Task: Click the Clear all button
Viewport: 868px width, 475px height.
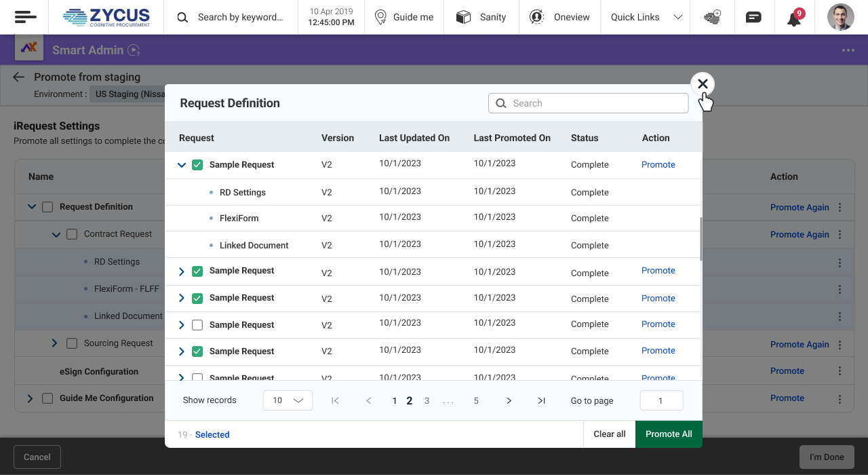Action: click(x=609, y=434)
